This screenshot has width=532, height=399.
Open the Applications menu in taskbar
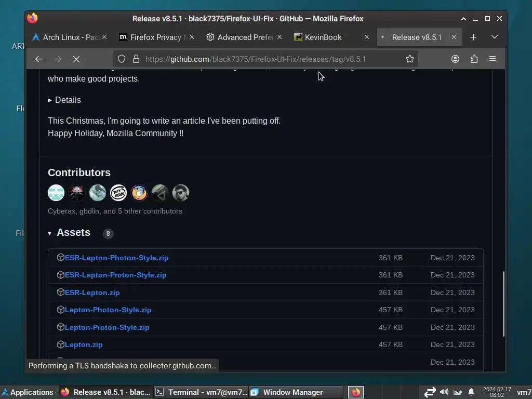pos(29,392)
